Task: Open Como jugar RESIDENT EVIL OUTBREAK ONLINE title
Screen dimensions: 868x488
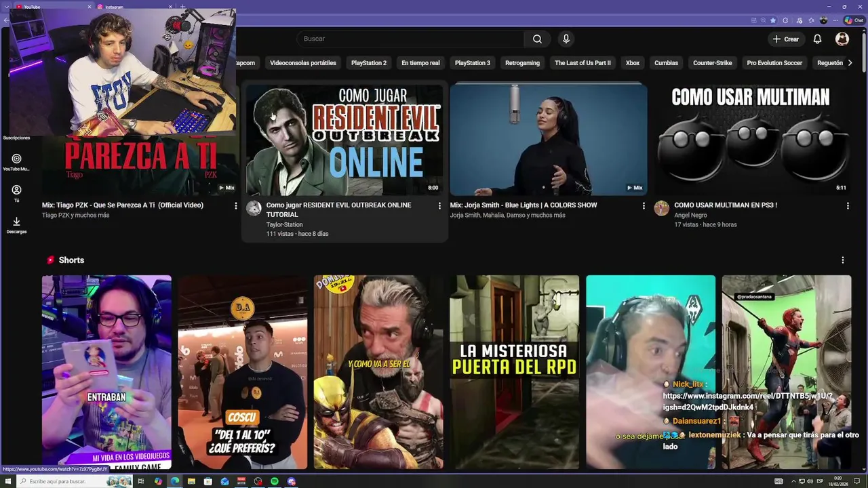Action: point(339,209)
